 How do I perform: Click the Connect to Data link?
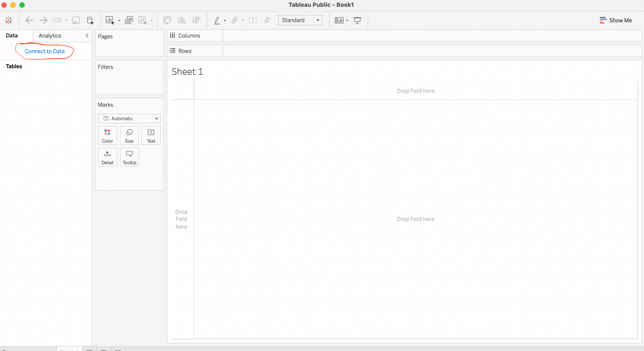[44, 51]
